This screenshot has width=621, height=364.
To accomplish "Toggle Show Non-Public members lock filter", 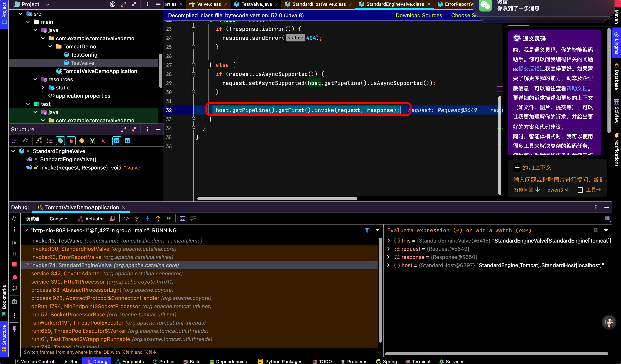I will coord(71,141).
